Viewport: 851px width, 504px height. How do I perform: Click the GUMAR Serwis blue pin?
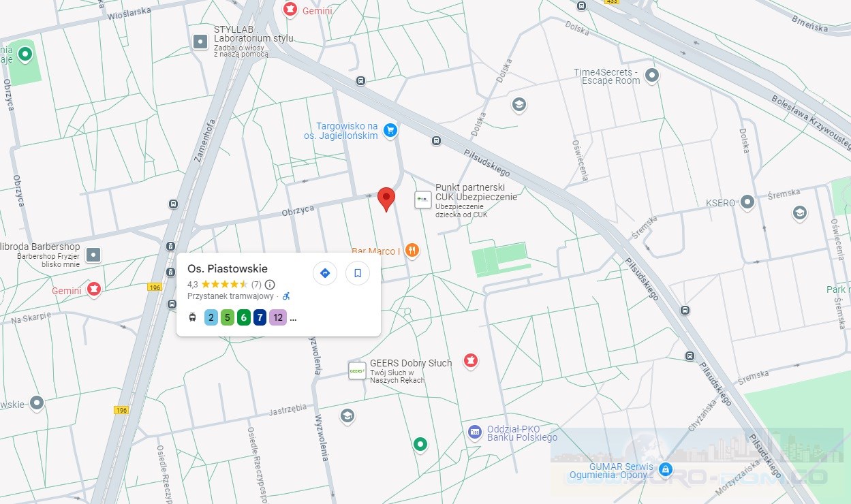(666, 469)
